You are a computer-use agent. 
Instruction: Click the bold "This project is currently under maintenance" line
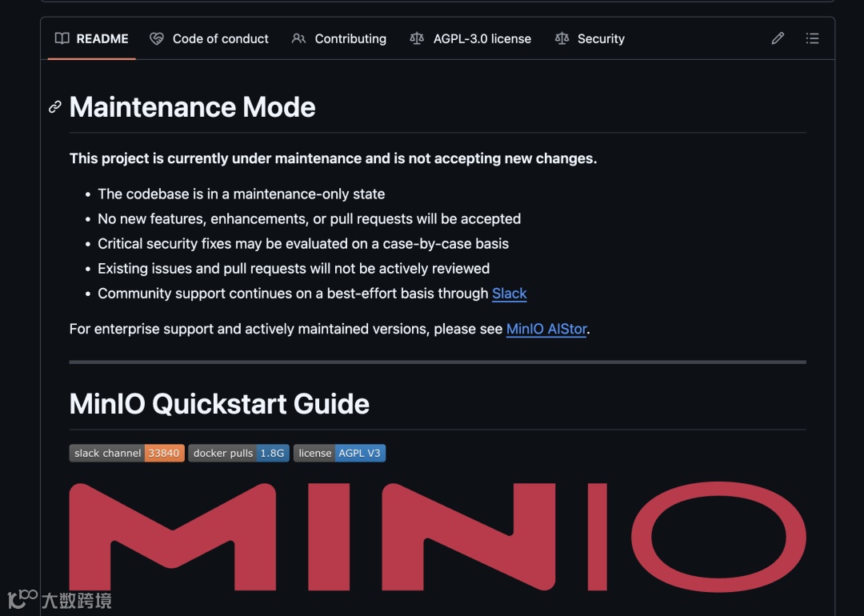(333, 158)
